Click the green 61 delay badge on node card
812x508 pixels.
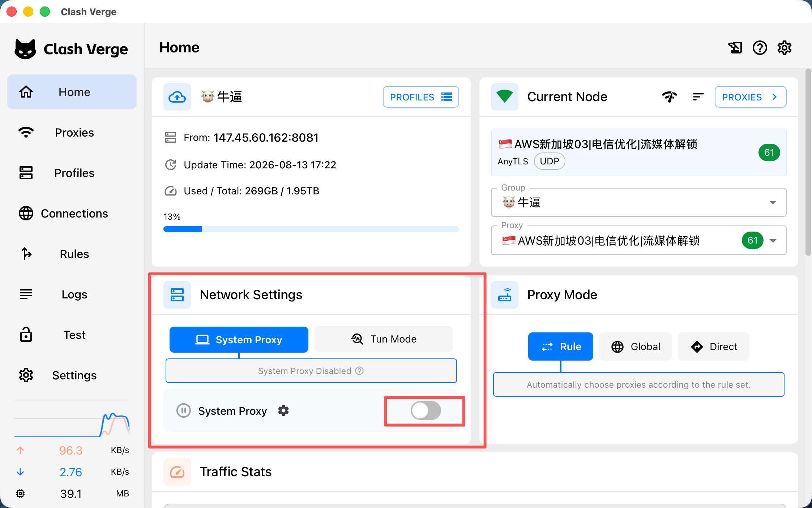(769, 152)
